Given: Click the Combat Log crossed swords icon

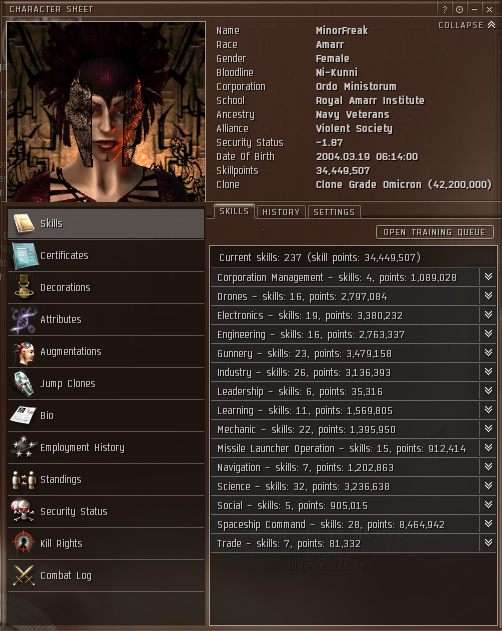Looking at the screenshot, I should (24, 575).
